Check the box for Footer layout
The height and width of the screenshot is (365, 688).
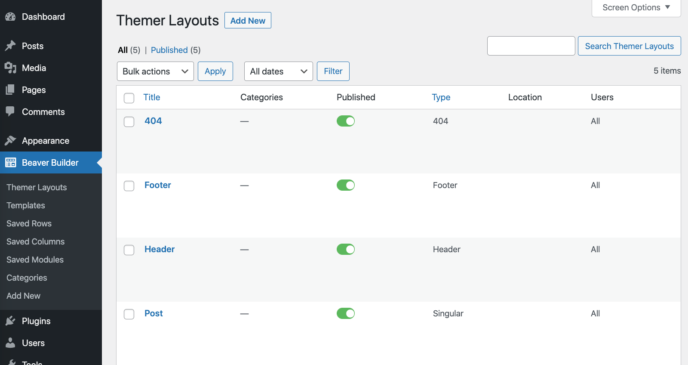click(x=129, y=186)
